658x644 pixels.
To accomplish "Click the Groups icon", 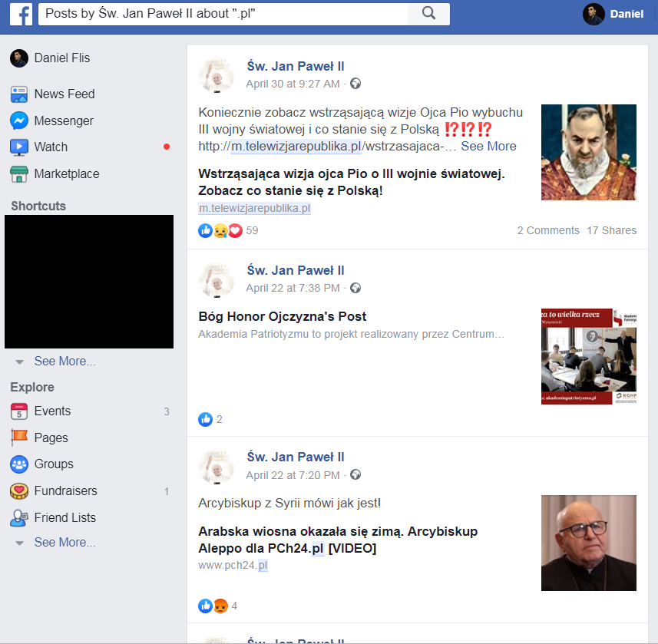I will [x=19, y=464].
